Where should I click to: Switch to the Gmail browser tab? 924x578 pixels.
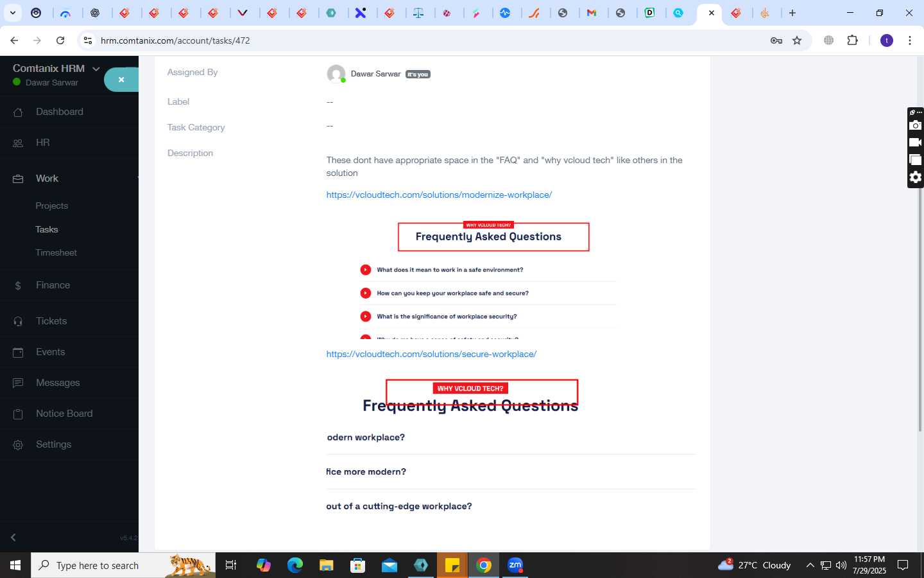(592, 13)
